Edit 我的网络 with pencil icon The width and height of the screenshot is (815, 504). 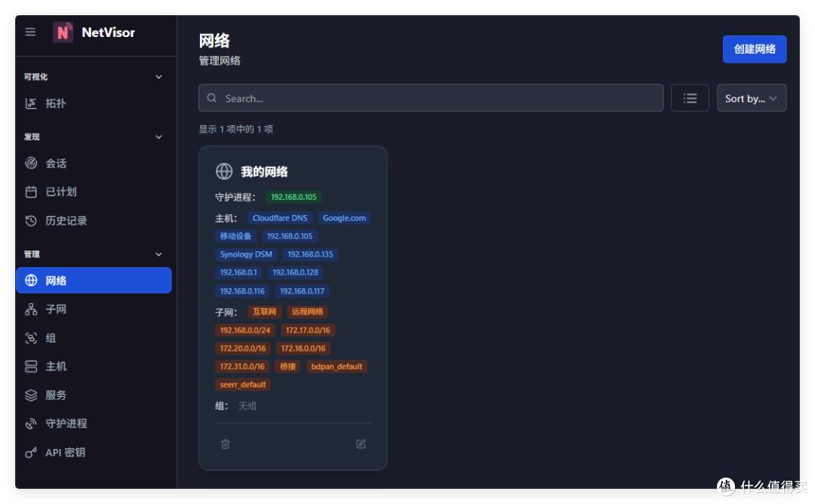coord(361,444)
